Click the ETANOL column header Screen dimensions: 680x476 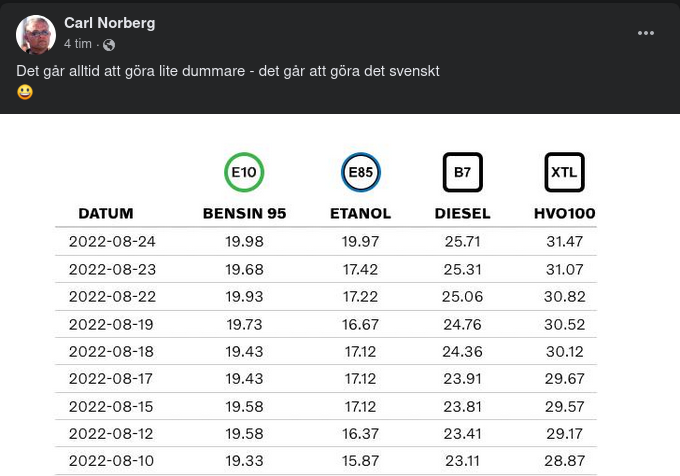tap(360, 213)
